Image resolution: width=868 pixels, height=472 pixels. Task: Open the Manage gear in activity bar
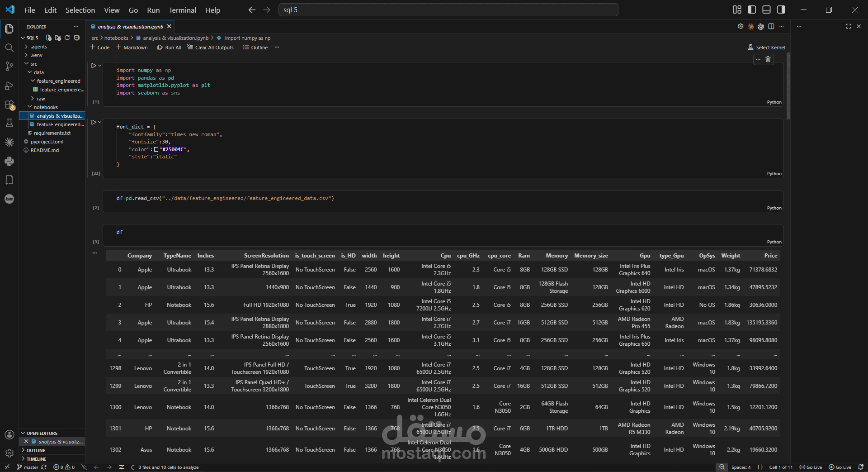click(x=9, y=453)
